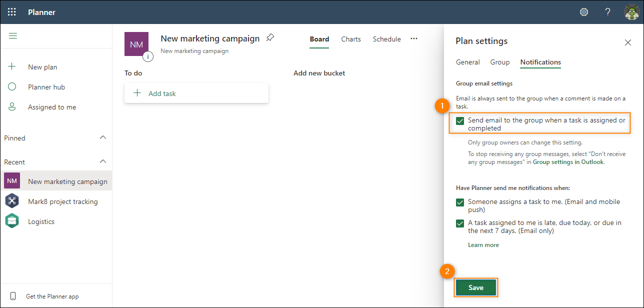Screen dimensions: 644x308
Task: Collapse the Recent section
Action: pyautogui.click(x=103, y=161)
